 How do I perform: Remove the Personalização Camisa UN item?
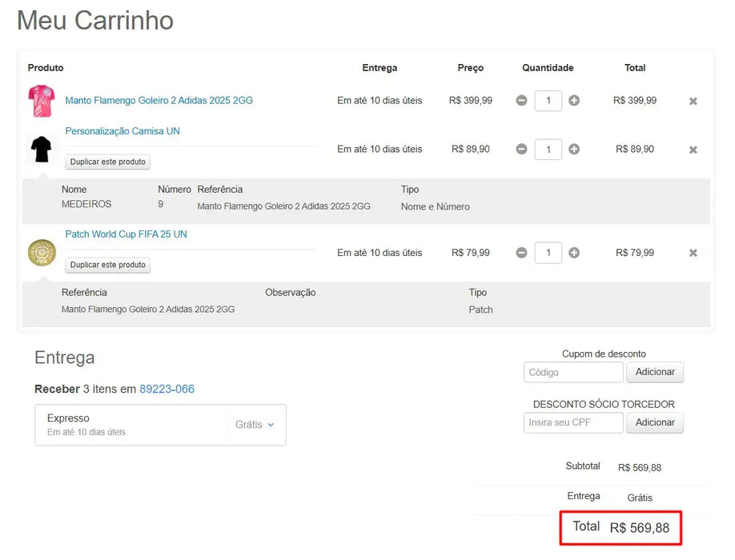coord(693,149)
